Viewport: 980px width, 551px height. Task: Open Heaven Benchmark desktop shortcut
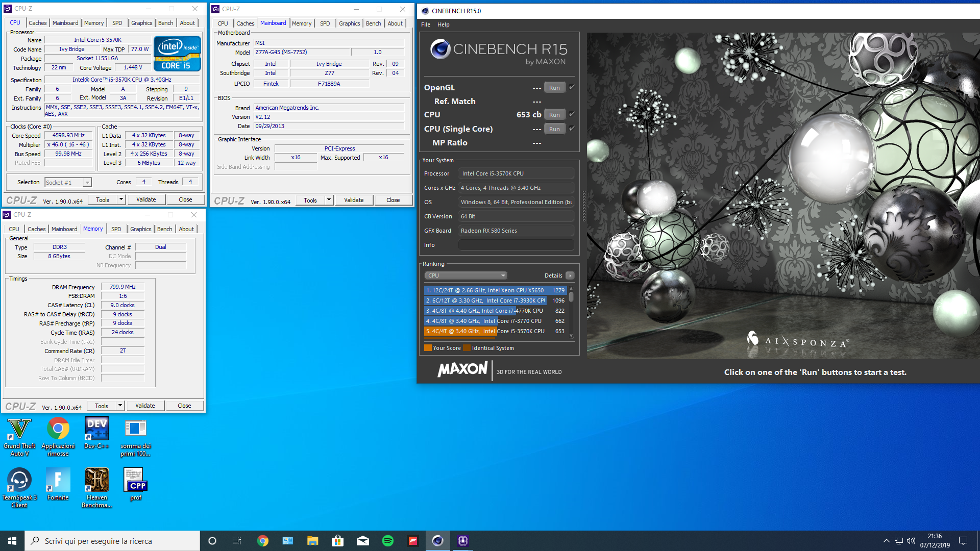point(97,488)
